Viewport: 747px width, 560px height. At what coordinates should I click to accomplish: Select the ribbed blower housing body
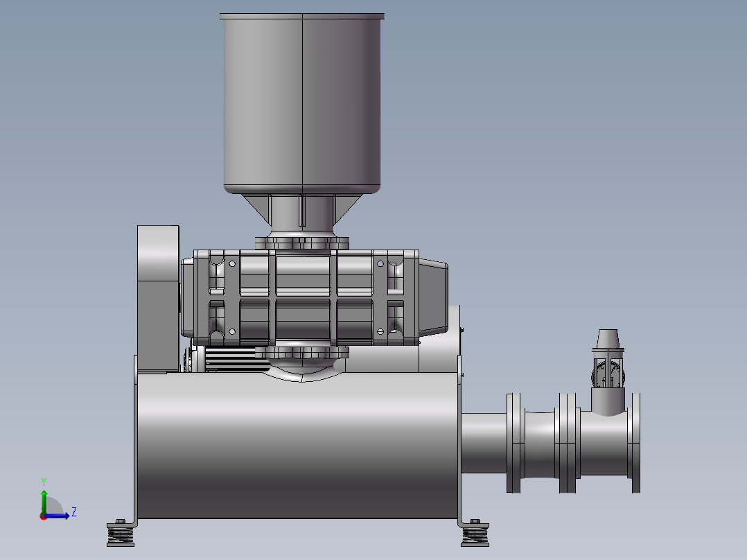click(306, 298)
